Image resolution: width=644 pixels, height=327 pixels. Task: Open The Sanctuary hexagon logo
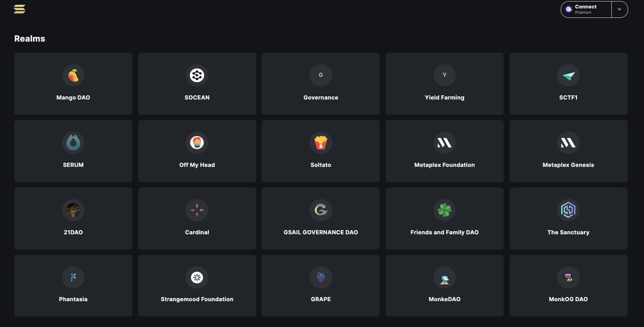pos(568,211)
